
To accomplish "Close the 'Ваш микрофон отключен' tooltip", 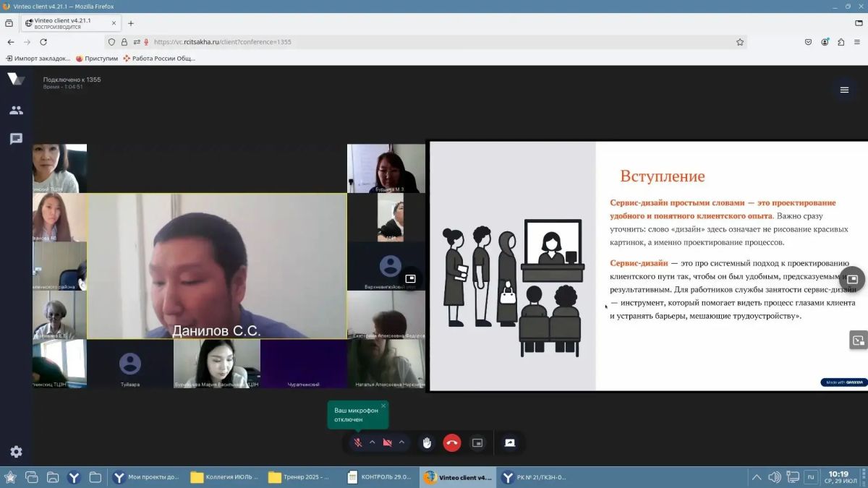I will (383, 406).
